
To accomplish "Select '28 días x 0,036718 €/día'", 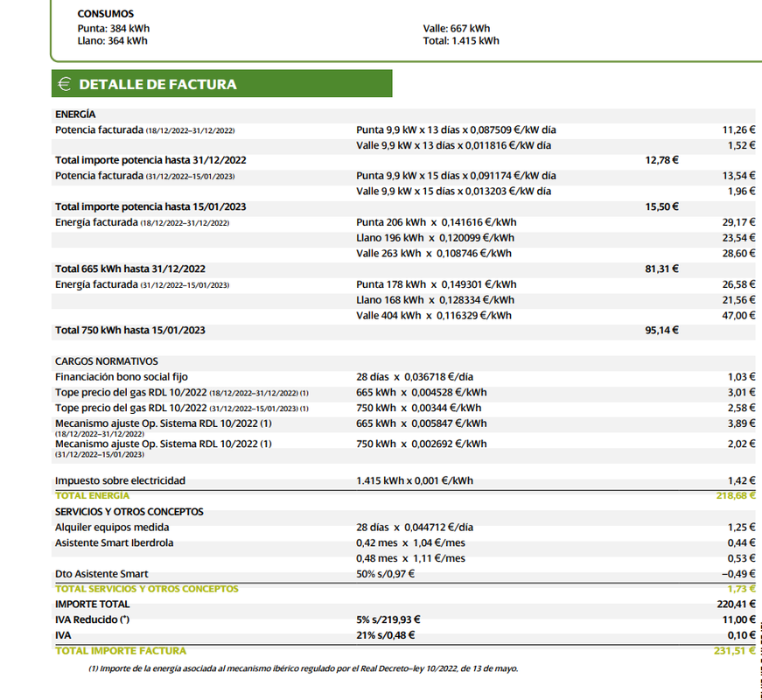I will [415, 377].
